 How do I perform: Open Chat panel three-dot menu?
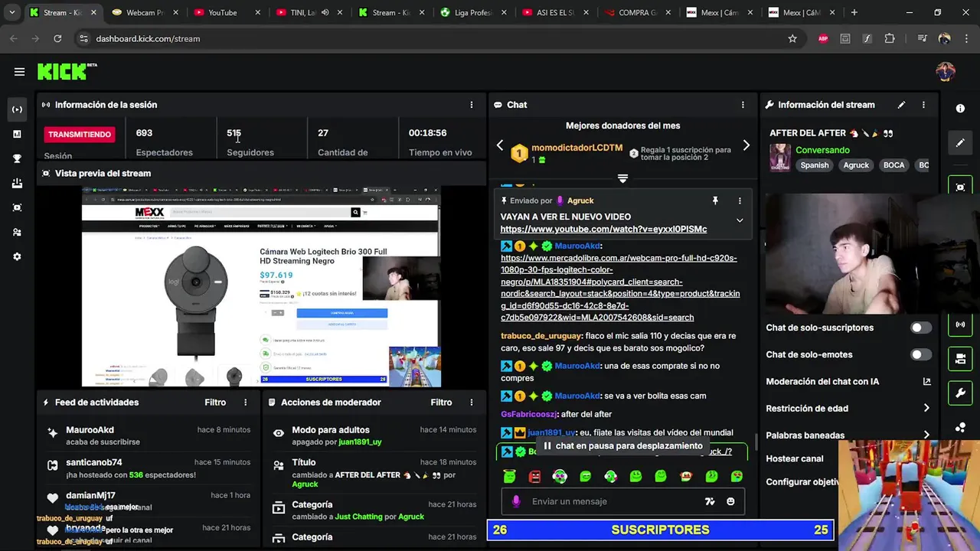pos(743,105)
